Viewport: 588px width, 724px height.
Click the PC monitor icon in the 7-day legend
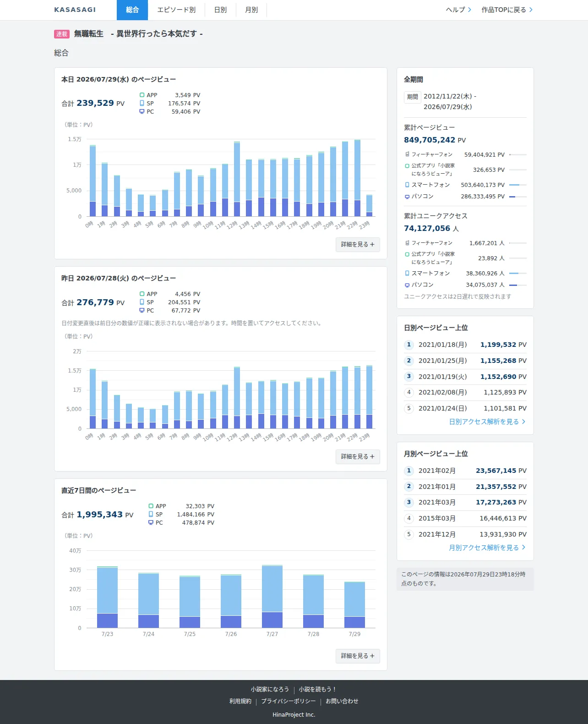[151, 523]
